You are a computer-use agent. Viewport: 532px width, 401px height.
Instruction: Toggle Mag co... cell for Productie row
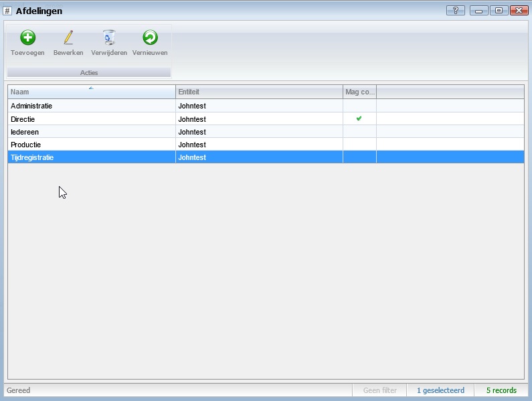(359, 145)
